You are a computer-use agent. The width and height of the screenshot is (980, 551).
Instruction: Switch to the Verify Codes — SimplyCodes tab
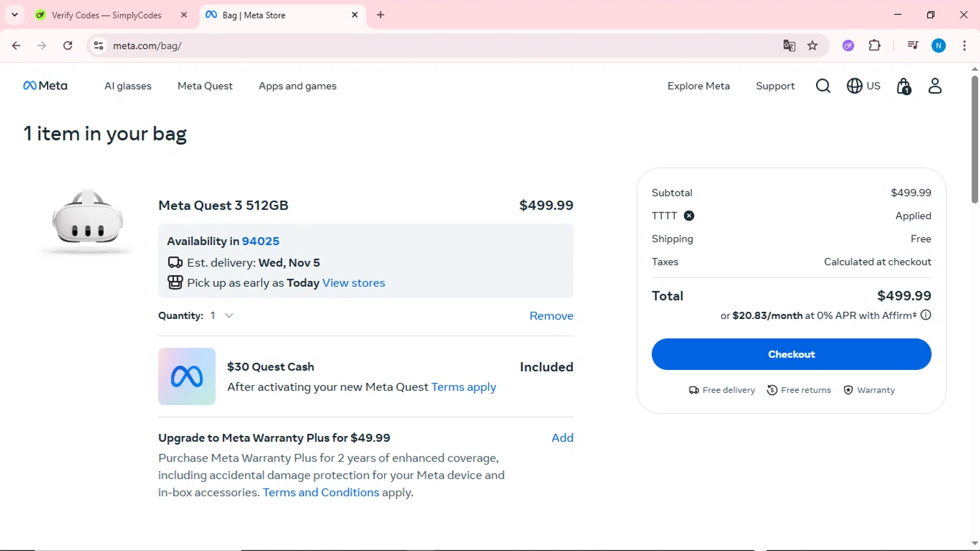(106, 15)
